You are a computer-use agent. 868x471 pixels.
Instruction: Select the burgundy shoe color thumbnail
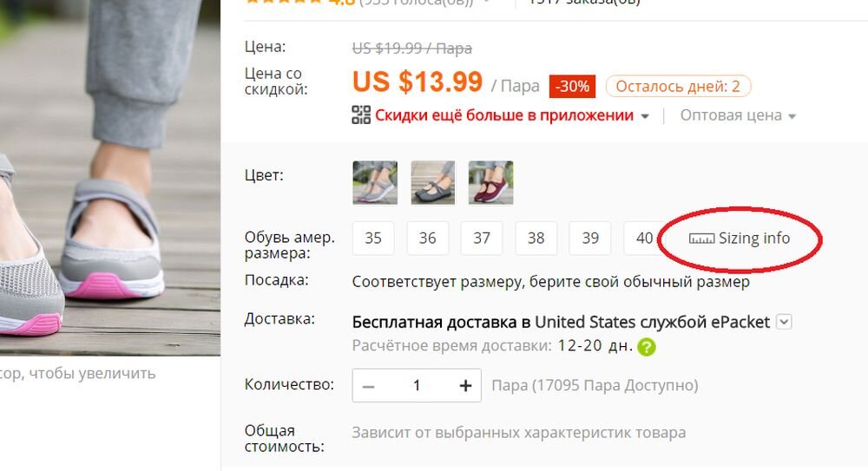click(490, 183)
